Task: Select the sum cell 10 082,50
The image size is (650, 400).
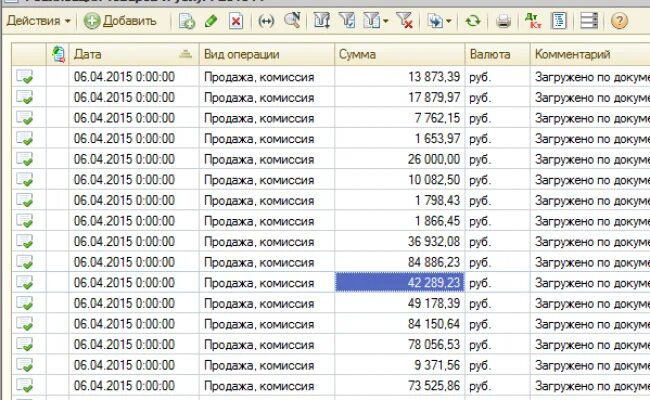Action: (400, 179)
